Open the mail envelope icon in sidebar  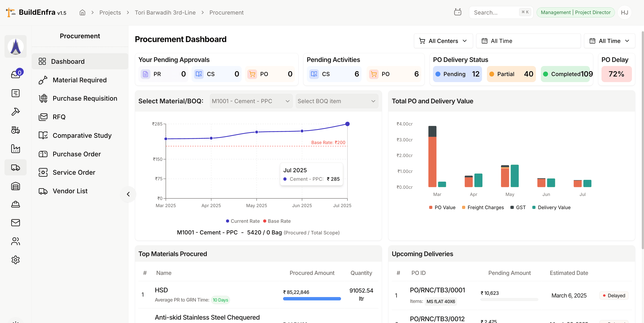coord(15,223)
